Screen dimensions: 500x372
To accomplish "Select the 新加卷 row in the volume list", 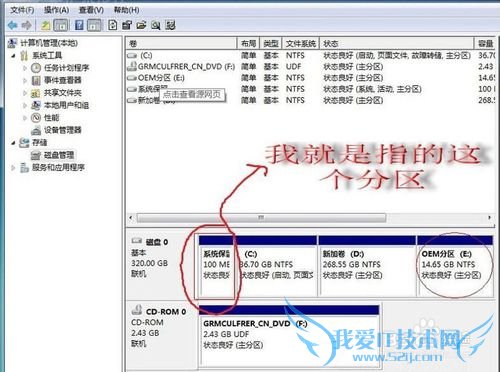I will [311, 100].
